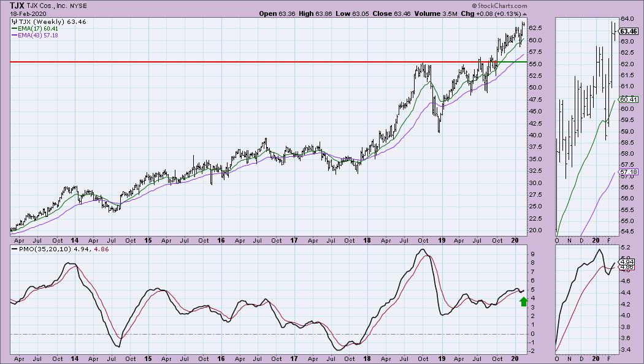Click the 54.5 price axis label
Viewport: 644px width, 364px height.
tap(627, 232)
